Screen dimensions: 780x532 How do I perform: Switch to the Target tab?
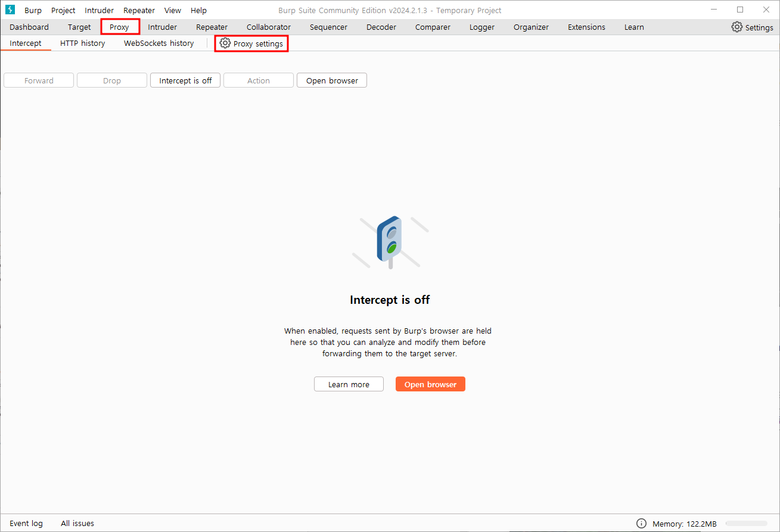point(79,27)
